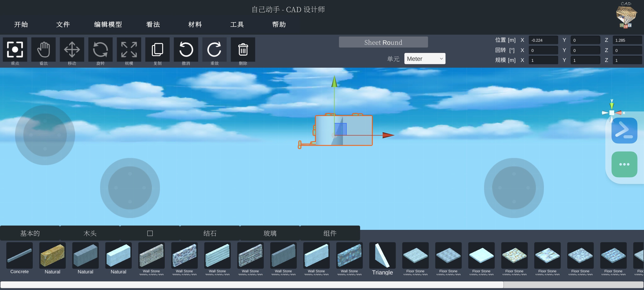The width and height of the screenshot is (644, 290).
Task: Open the 编辑模型 menu
Action: [108, 24]
